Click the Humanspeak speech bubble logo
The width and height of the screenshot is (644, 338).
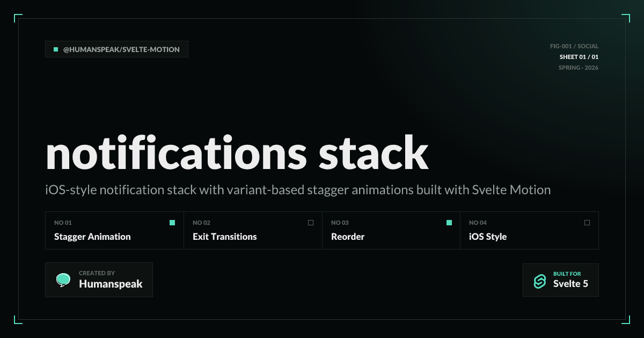(63, 280)
